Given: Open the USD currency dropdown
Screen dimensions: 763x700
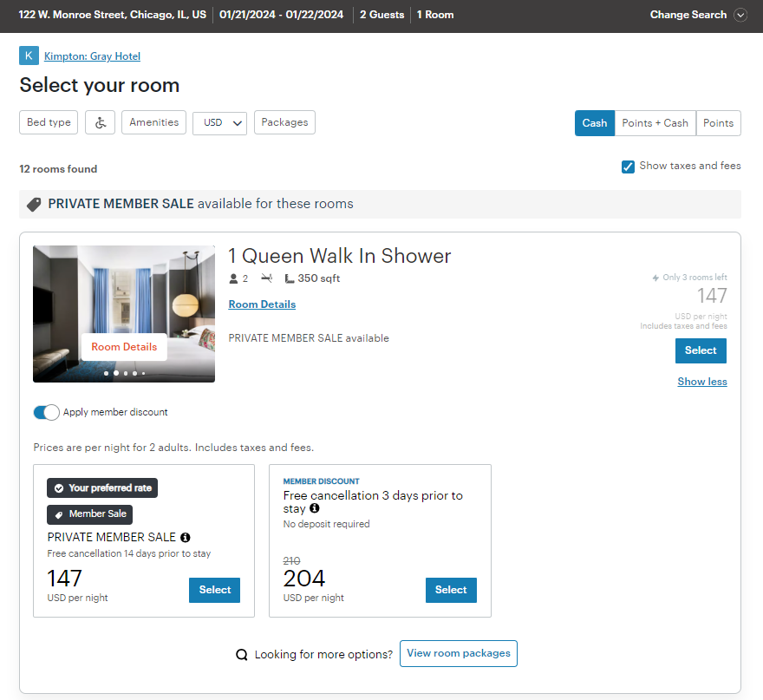Looking at the screenshot, I should click(219, 122).
